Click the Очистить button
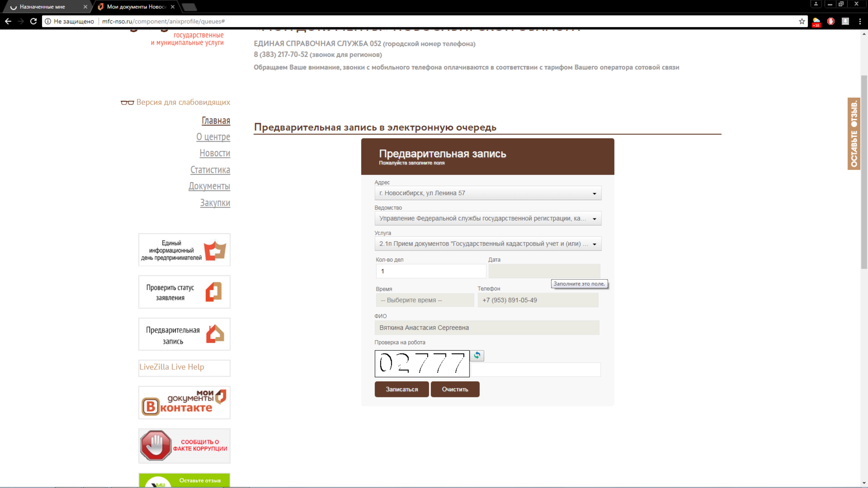Screen dimensions: 868x488 coord(455,389)
